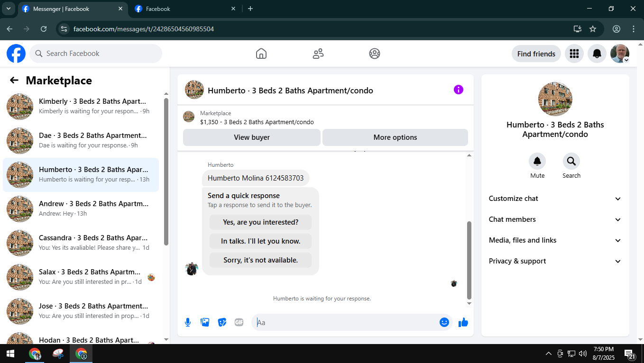Open Kimberly's conversation
644x363 pixels.
(81, 106)
